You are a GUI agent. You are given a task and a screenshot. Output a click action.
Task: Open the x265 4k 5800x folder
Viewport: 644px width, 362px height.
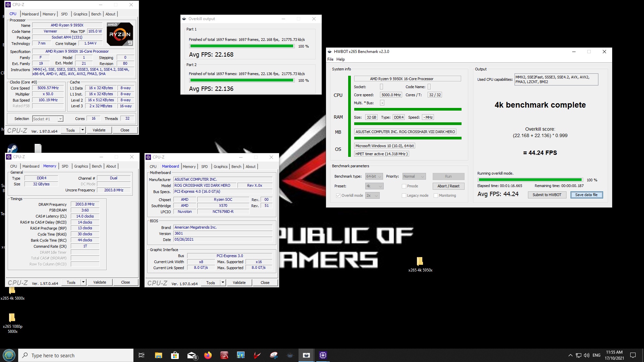(12, 294)
